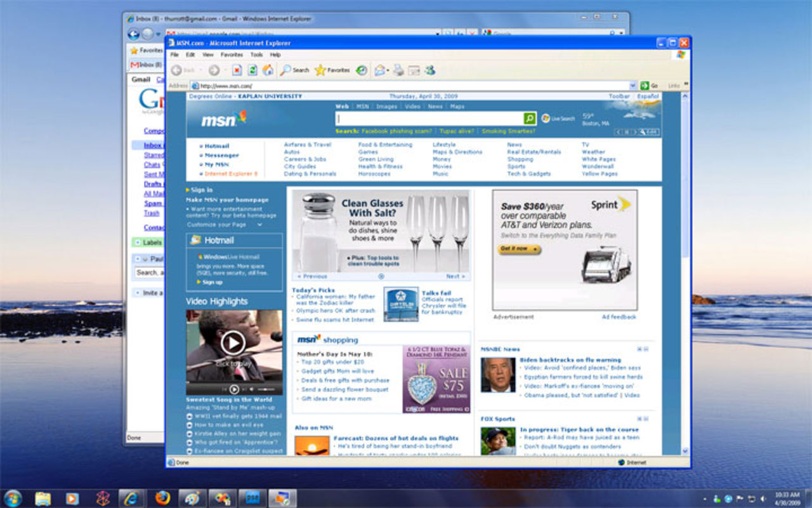Open the Mail button dropdown arrow
Screen dimensions: 812x508
[388, 71]
